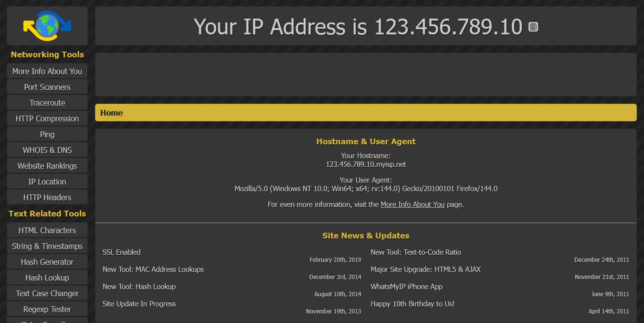View the HTTP Headers tool
This screenshot has height=323, width=644.
coord(47,197)
